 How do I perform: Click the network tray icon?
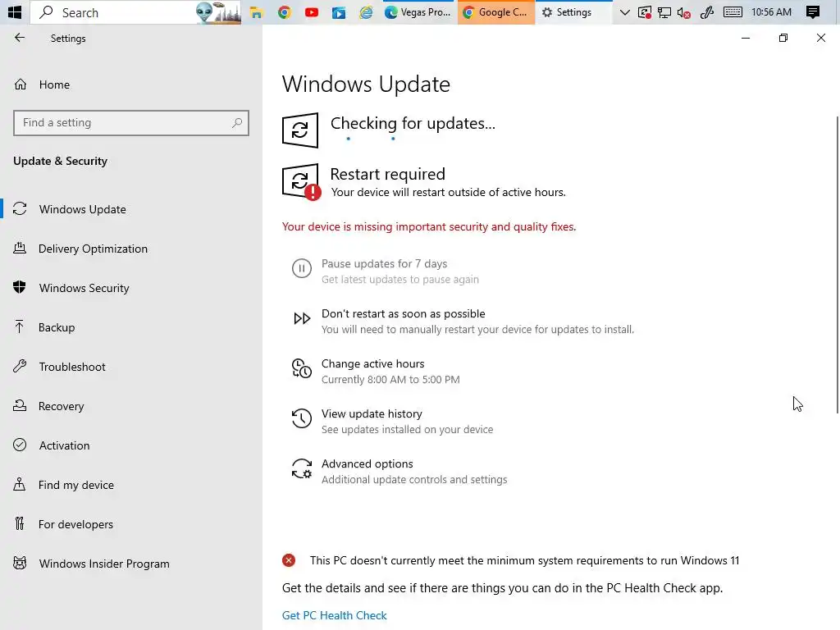click(x=664, y=12)
